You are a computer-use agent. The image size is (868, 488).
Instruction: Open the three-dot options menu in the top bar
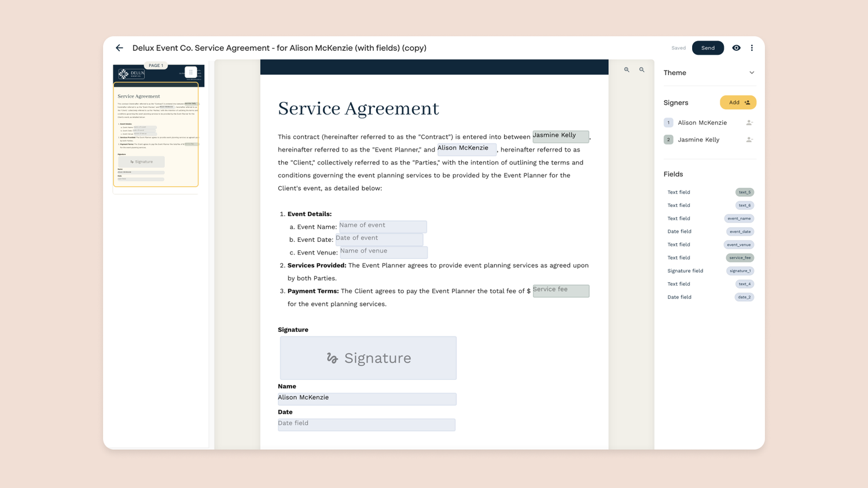click(752, 48)
